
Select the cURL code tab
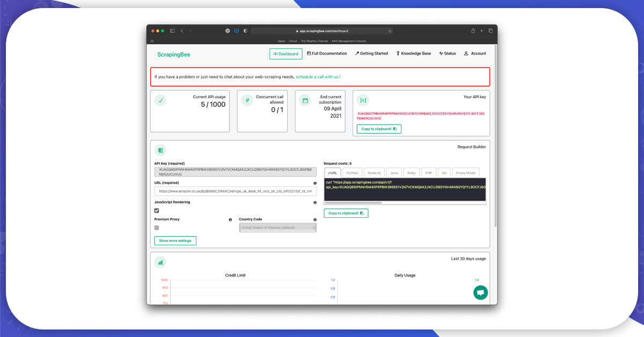[332, 173]
